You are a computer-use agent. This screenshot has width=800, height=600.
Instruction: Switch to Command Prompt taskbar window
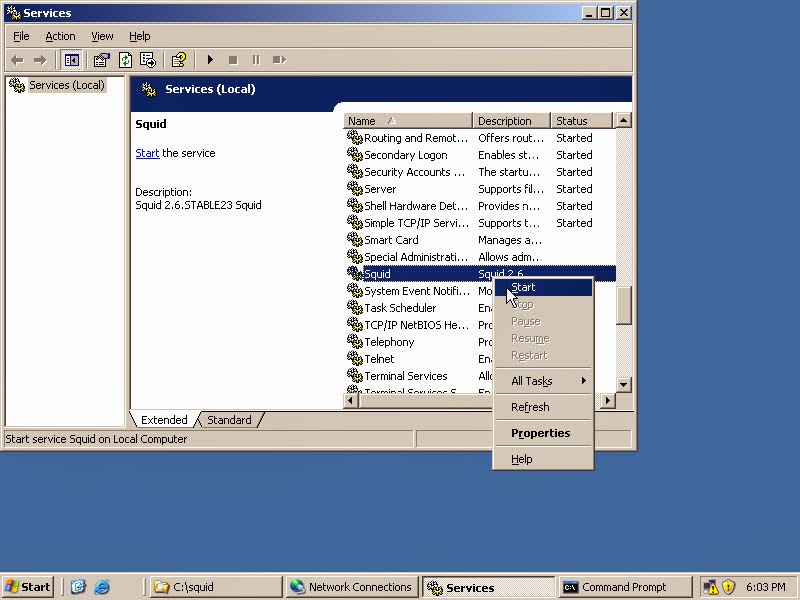pos(624,587)
